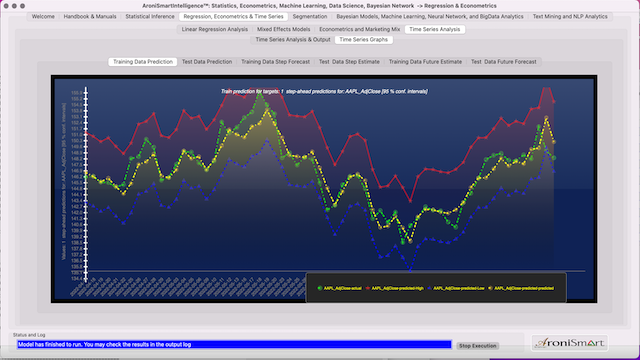The image size is (640, 360).
Task: Click blue predicted-Low legend marker
Action: click(x=429, y=288)
